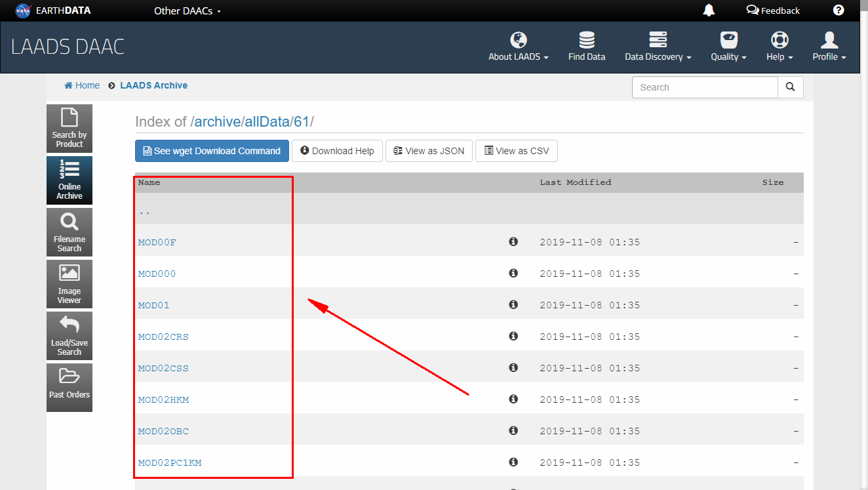868x490 pixels.
Task: Click the search magnifier button
Action: click(791, 87)
